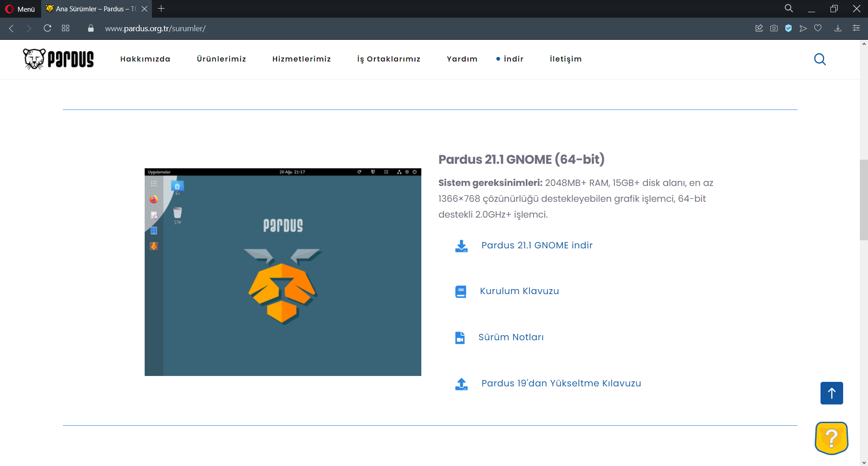Click the scrollbar down arrow
The image size is (868, 466).
pos(864,462)
